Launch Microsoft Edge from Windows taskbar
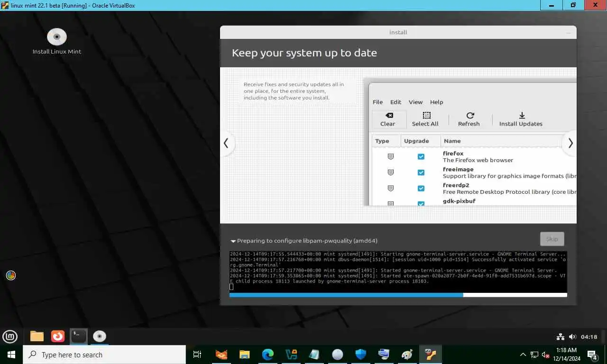 click(x=268, y=355)
